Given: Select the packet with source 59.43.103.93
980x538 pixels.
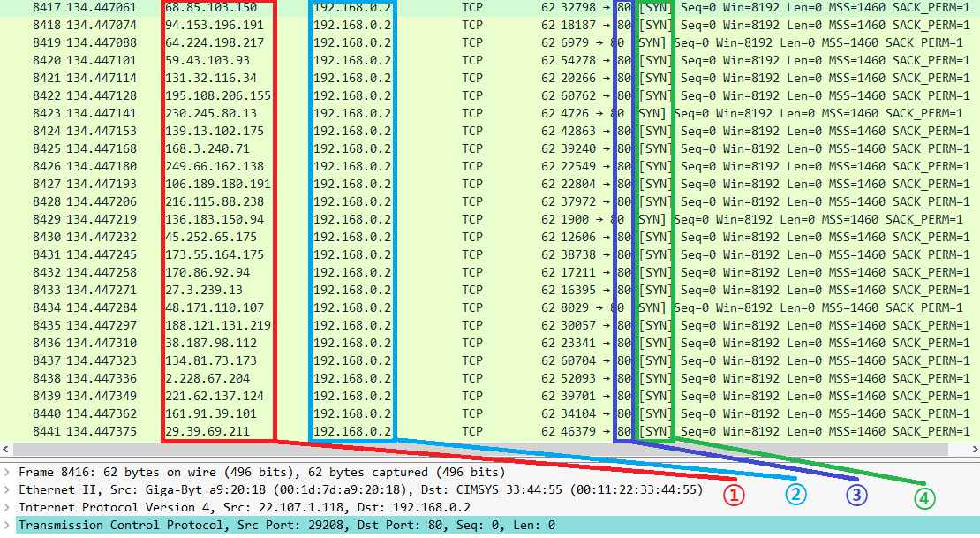Looking at the screenshot, I should (x=490, y=61).
